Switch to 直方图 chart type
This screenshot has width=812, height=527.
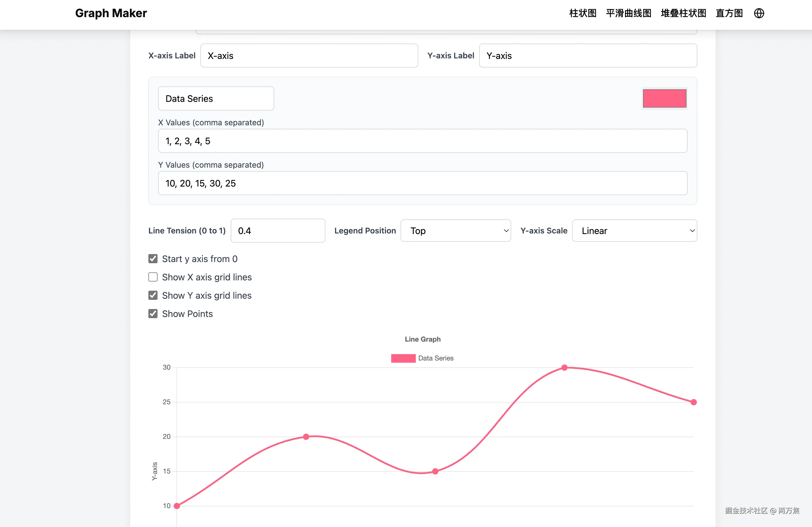729,13
